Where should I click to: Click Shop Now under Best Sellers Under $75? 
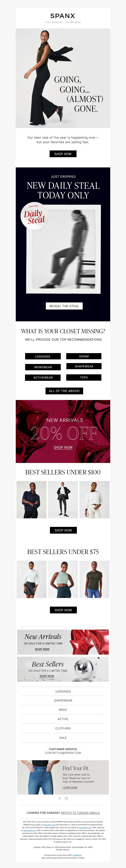click(63, 610)
